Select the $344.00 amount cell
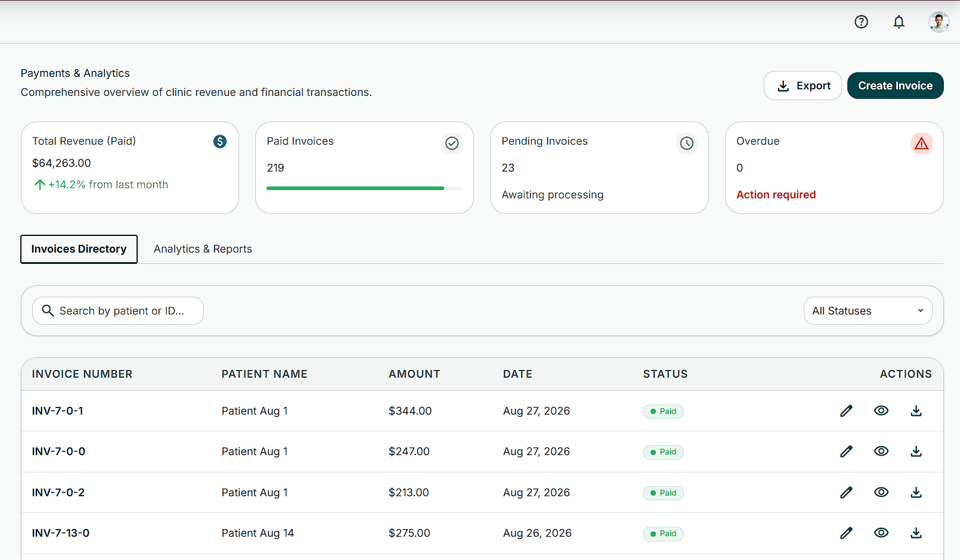Viewport: 960px width, 560px height. point(410,411)
